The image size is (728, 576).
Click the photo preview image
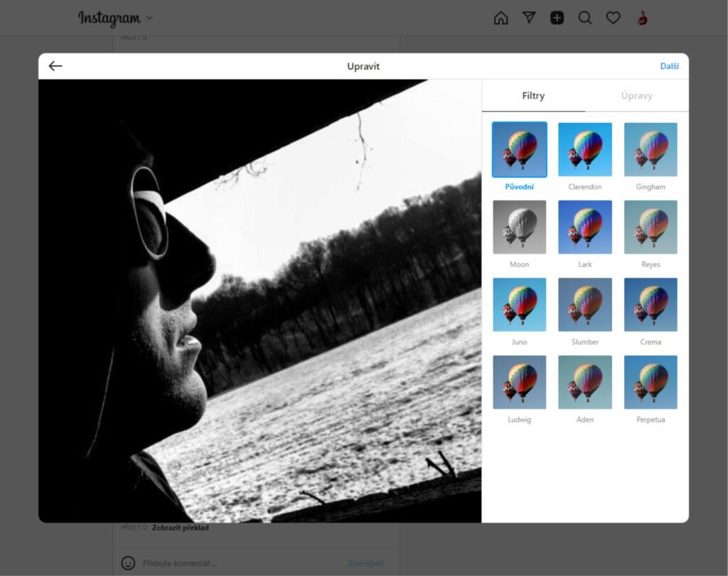[260, 301]
